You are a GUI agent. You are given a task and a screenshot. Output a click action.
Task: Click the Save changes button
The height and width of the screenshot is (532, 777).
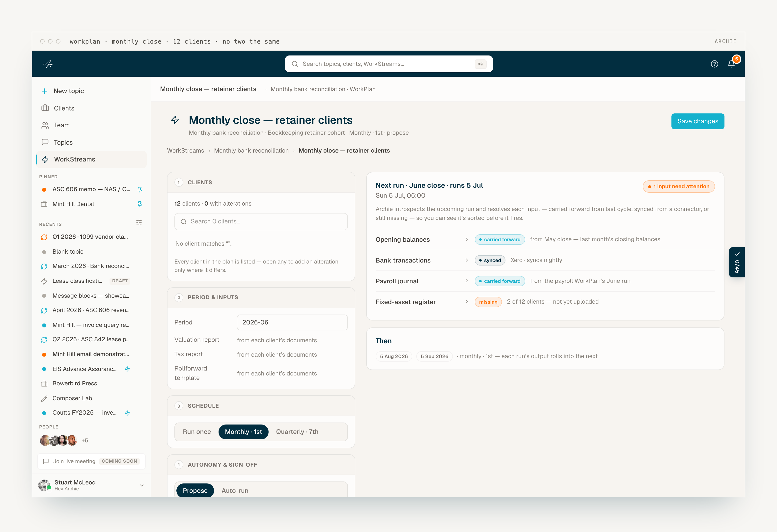[697, 121]
